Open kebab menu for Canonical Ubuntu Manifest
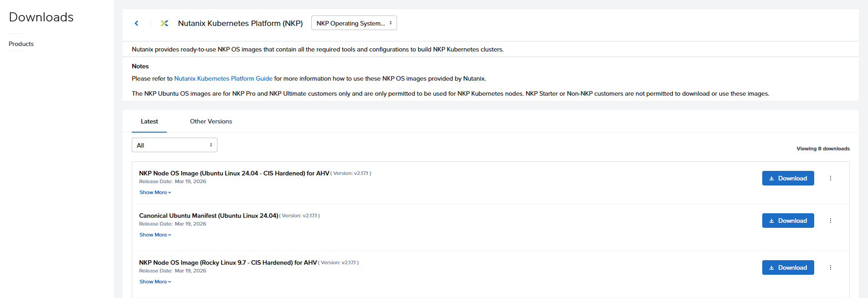Screen dimensions: 868x298 [831, 221]
